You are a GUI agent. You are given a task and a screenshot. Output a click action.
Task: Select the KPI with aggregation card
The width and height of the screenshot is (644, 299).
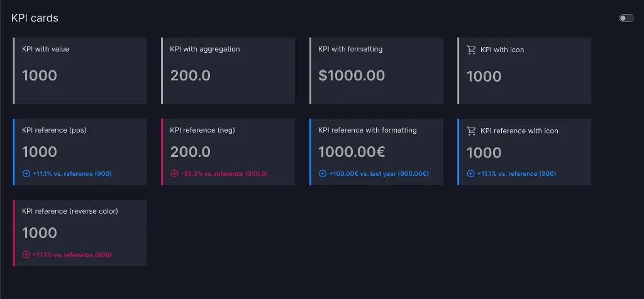click(x=228, y=71)
